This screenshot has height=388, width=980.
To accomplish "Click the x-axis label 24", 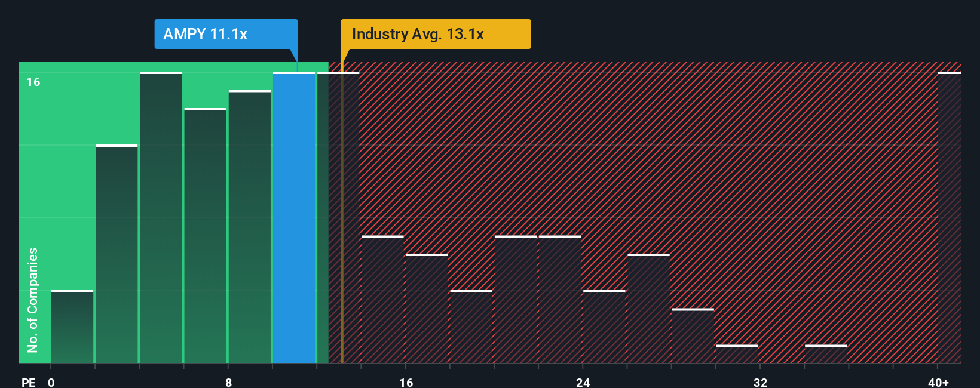I will pyautogui.click(x=583, y=382).
